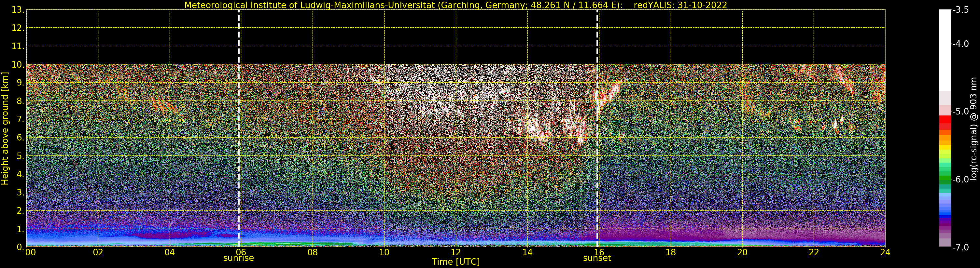Click the dashed sunset marker line
This screenshot has height=268, width=980.
tap(597, 128)
